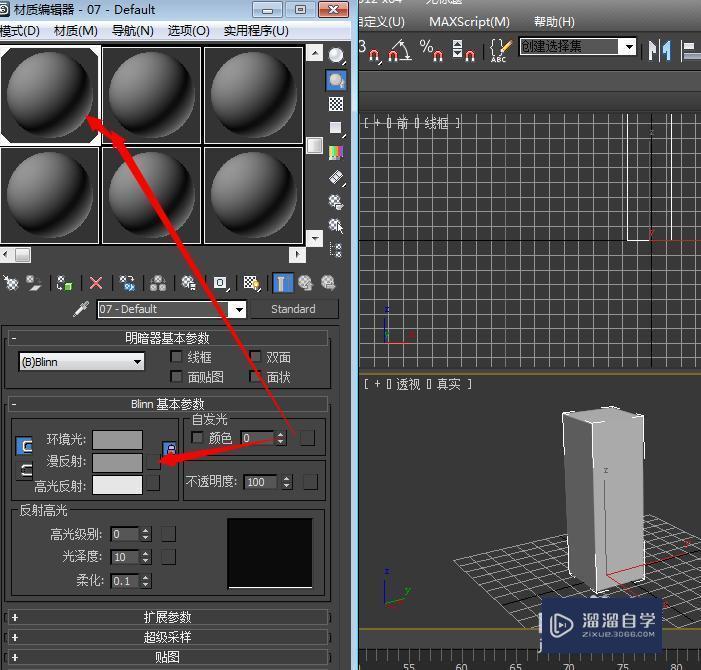Open the 实用程序(U) menu
701x670 pixels.
256,31
